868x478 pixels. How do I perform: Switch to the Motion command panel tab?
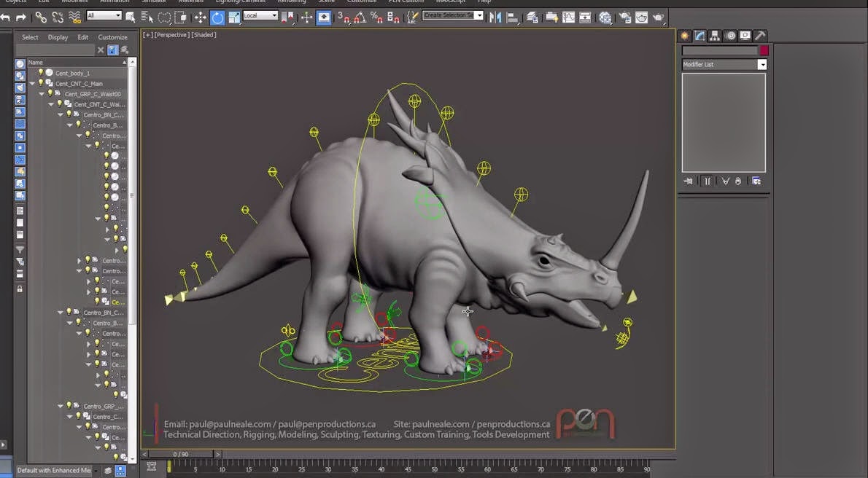(730, 36)
